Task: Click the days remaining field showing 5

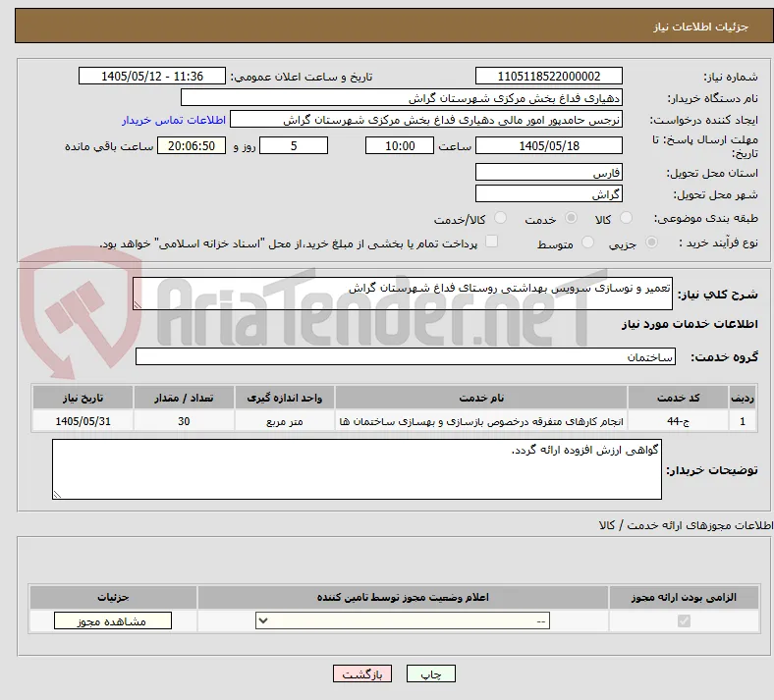Action: pyautogui.click(x=294, y=146)
